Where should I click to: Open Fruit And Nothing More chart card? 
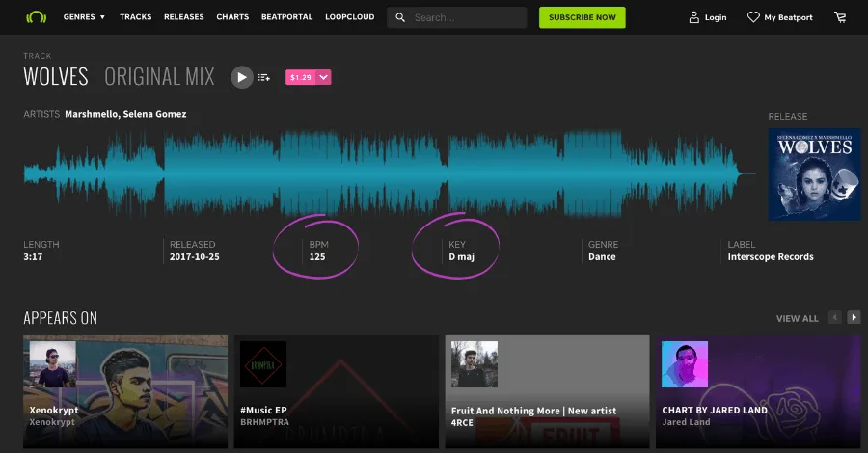547,391
